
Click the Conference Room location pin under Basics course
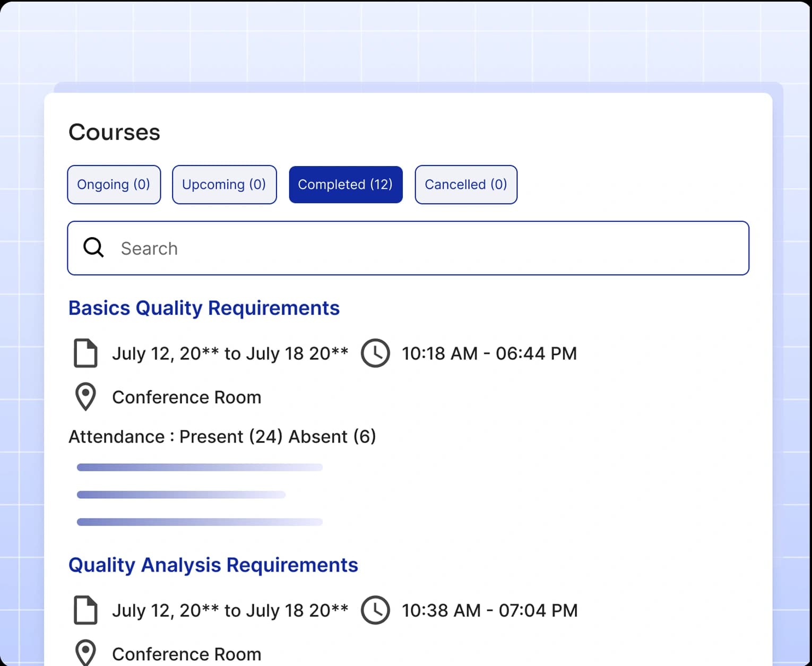click(85, 396)
